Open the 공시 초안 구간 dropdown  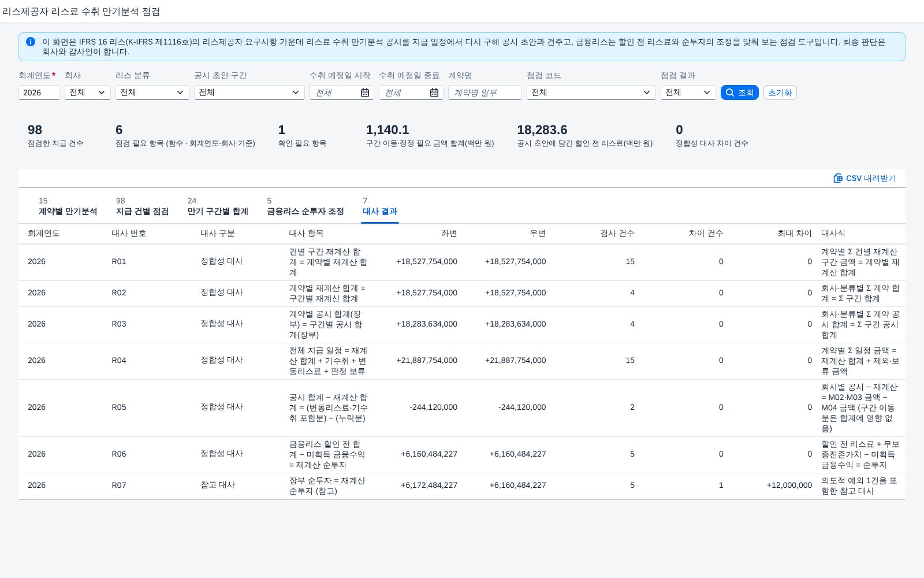coord(249,92)
